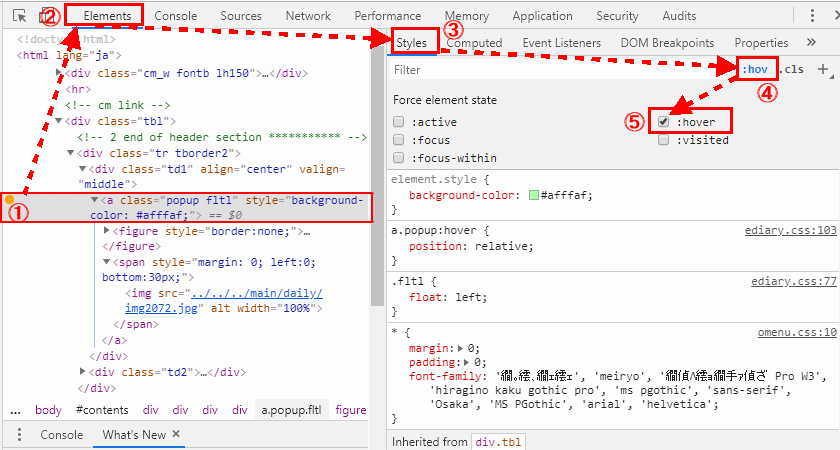Open the ediary.css:103 source link

(790, 230)
